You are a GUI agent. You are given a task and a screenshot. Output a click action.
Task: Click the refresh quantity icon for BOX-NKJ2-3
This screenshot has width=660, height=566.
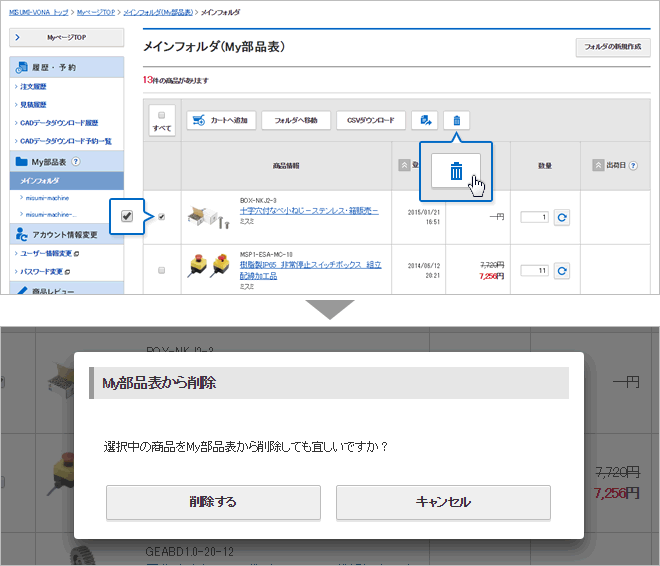(x=562, y=217)
